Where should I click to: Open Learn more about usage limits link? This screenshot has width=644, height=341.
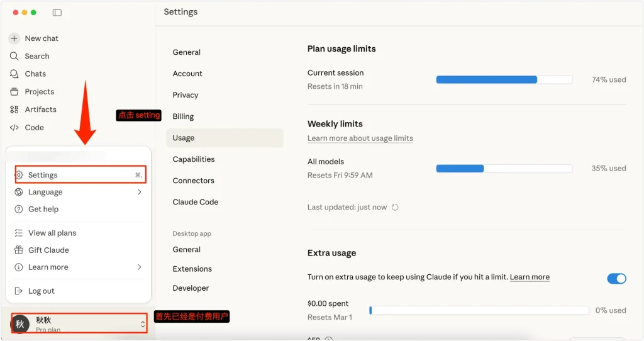(x=360, y=138)
